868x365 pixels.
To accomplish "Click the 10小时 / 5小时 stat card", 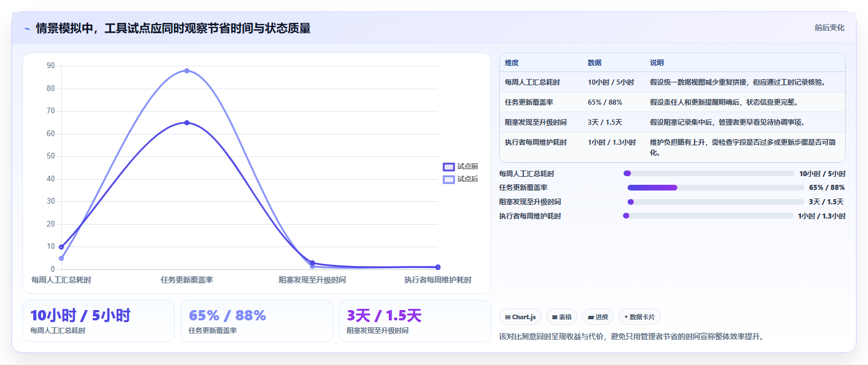I will (98, 321).
